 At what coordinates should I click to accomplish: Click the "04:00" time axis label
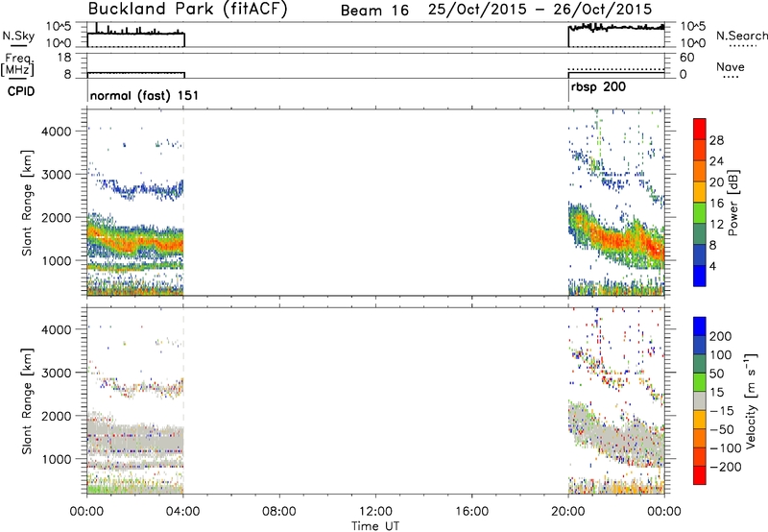[x=183, y=512]
